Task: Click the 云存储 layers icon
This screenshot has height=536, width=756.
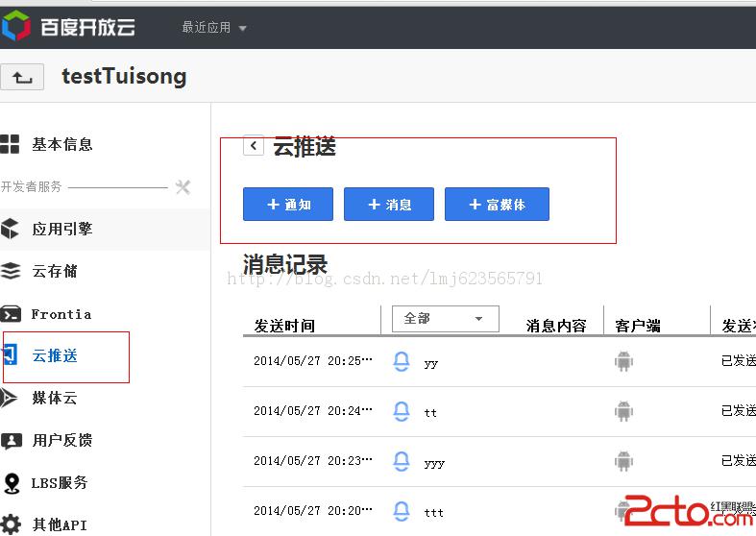Action: tap(11, 271)
